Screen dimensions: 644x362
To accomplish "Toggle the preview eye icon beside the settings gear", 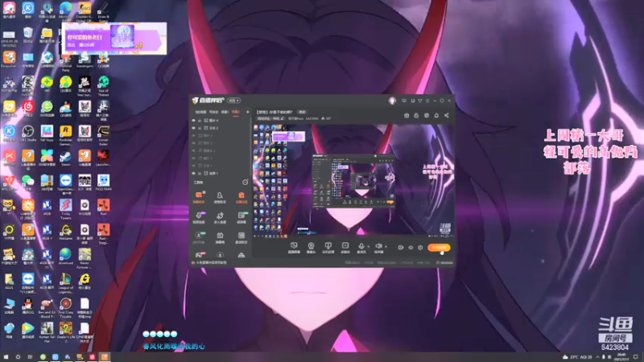I will (411, 248).
